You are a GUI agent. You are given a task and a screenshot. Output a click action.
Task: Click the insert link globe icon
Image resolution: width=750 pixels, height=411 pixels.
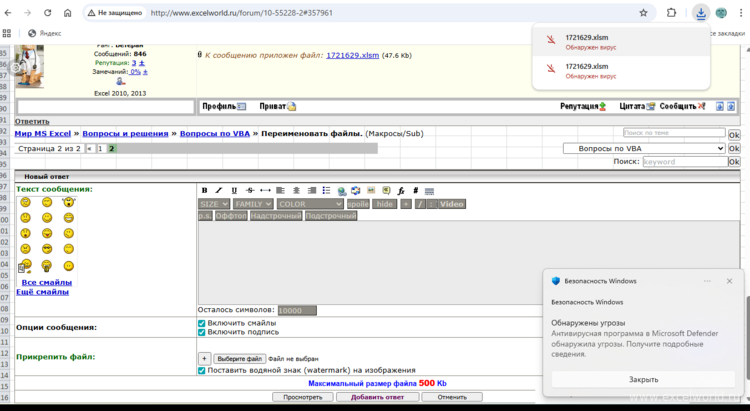pyautogui.click(x=341, y=190)
